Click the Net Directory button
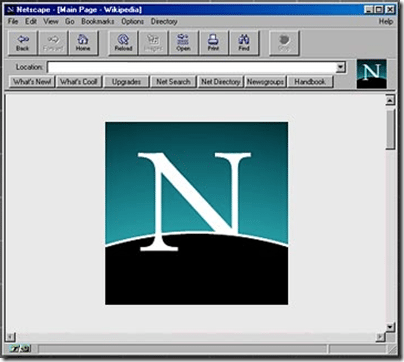The height and width of the screenshot is (362, 404). click(221, 82)
